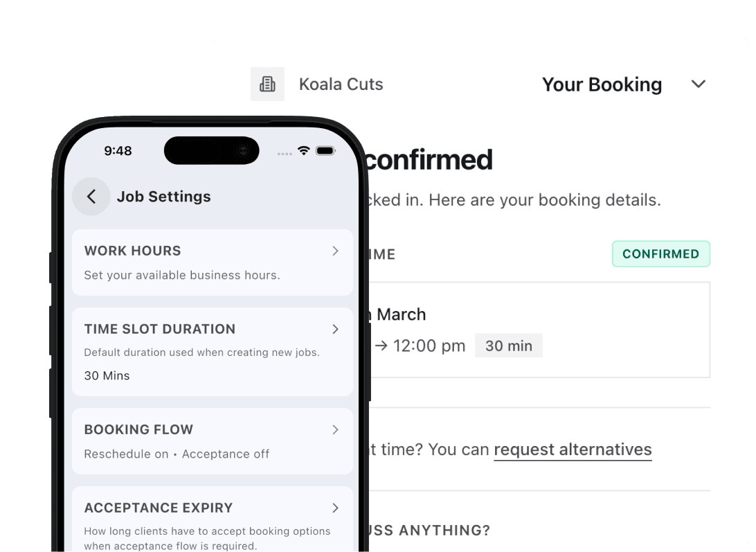
Task: Tap the back arrow in Job Settings
Action: 91,197
